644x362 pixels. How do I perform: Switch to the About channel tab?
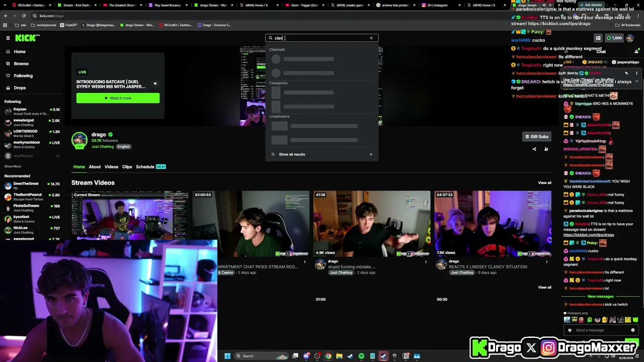click(x=95, y=167)
